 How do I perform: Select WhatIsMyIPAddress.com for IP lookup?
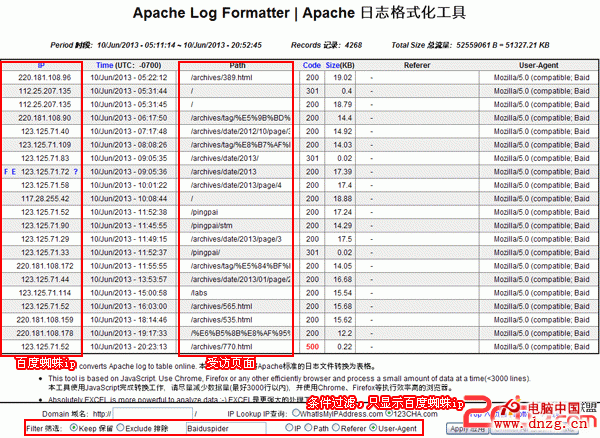click(295, 413)
